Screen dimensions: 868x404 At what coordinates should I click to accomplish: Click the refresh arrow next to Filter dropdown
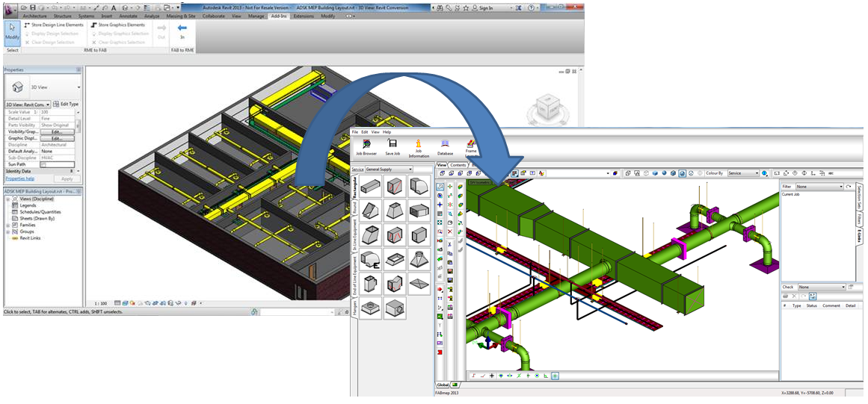click(849, 187)
